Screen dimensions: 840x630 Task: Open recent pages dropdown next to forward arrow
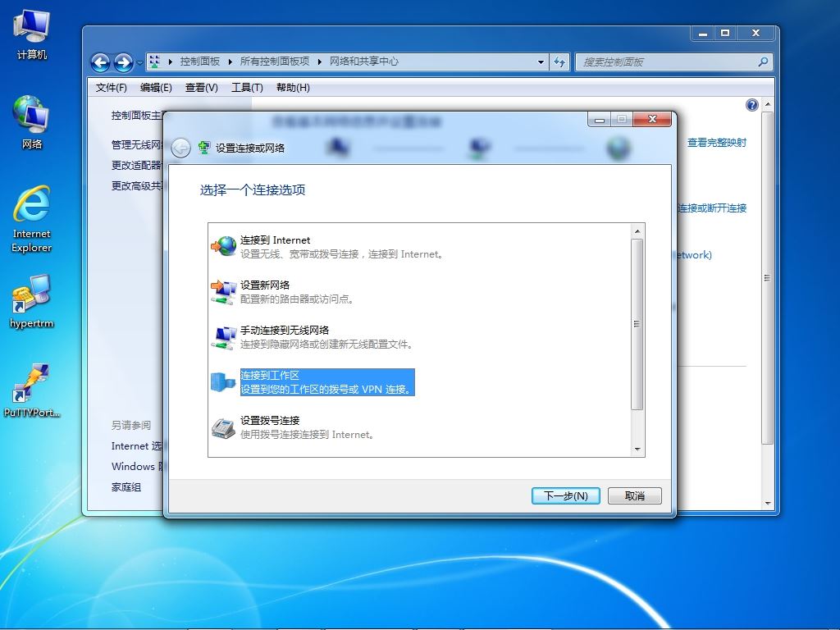[139, 62]
